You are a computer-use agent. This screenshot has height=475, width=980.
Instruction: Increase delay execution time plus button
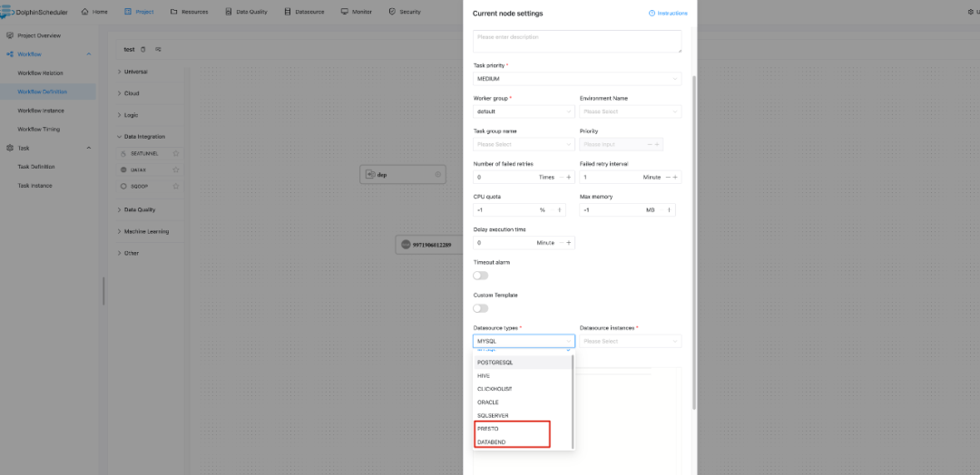pyautogui.click(x=569, y=243)
